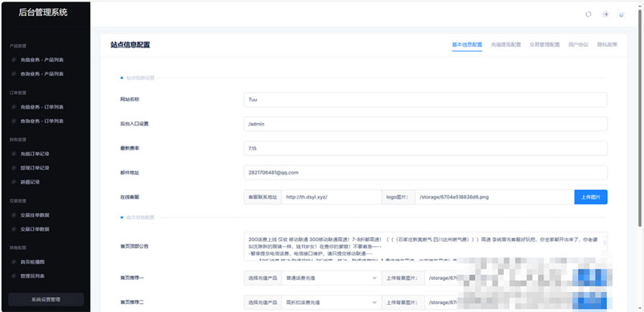
Task: Switch to the 充值提现配置 tab
Action: click(x=506, y=45)
